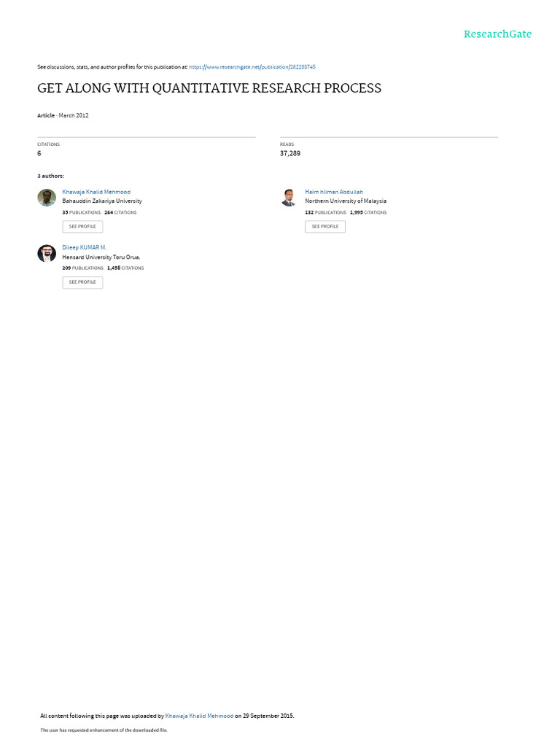
Task: Click Dileep KUMAR M.'s profile photo
Action: [47, 253]
